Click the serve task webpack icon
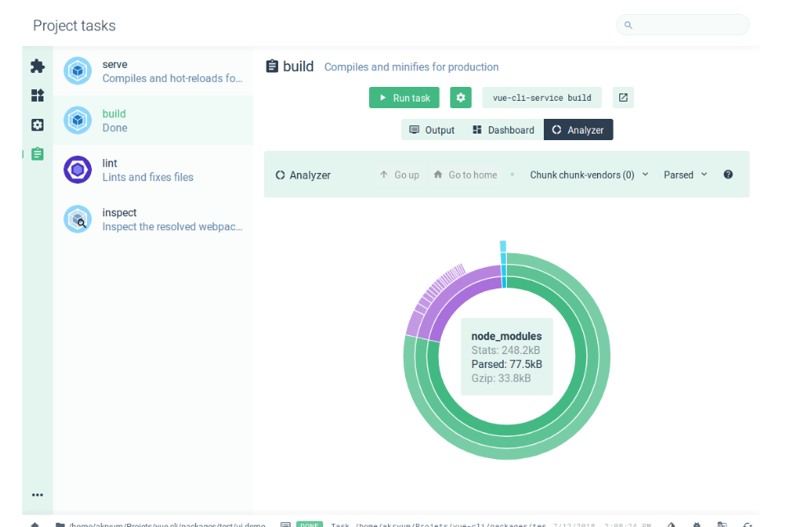Viewport: 812px width, 527px height. point(78,71)
